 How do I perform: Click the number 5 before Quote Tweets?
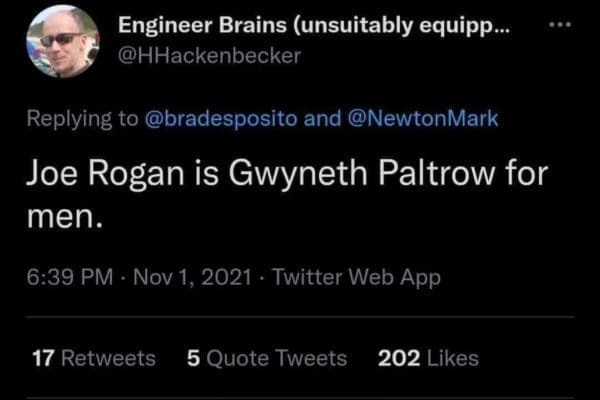tap(193, 358)
